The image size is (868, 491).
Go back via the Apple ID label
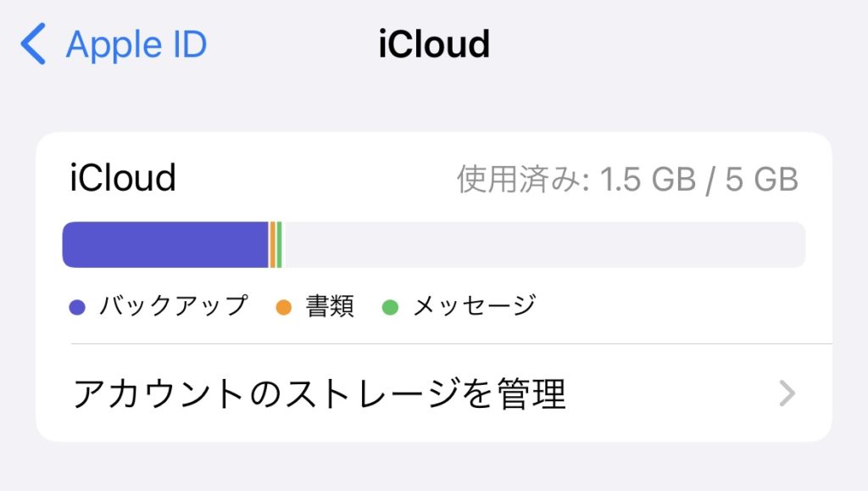pyautogui.click(x=136, y=44)
